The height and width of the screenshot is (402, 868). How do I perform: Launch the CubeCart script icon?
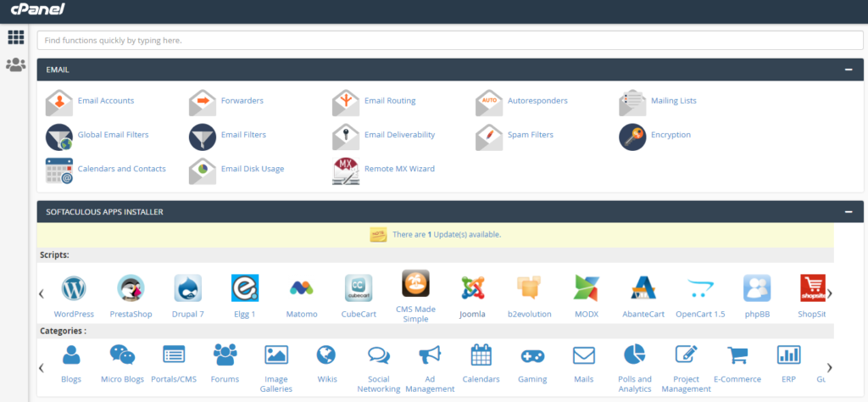pos(359,288)
